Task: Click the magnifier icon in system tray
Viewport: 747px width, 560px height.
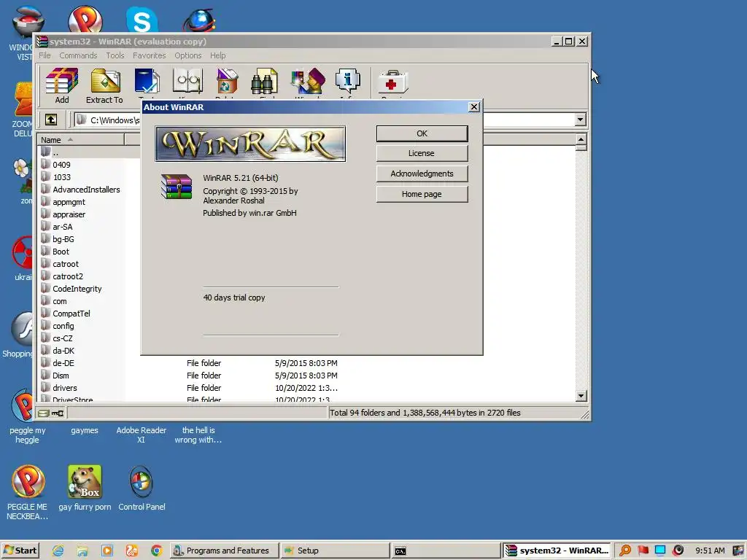Action: pos(625,551)
